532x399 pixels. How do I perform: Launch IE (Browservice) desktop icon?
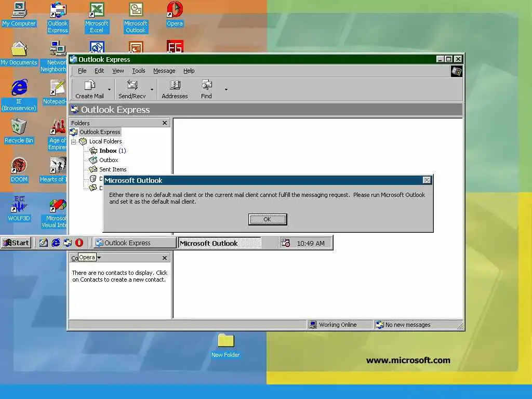point(19,96)
